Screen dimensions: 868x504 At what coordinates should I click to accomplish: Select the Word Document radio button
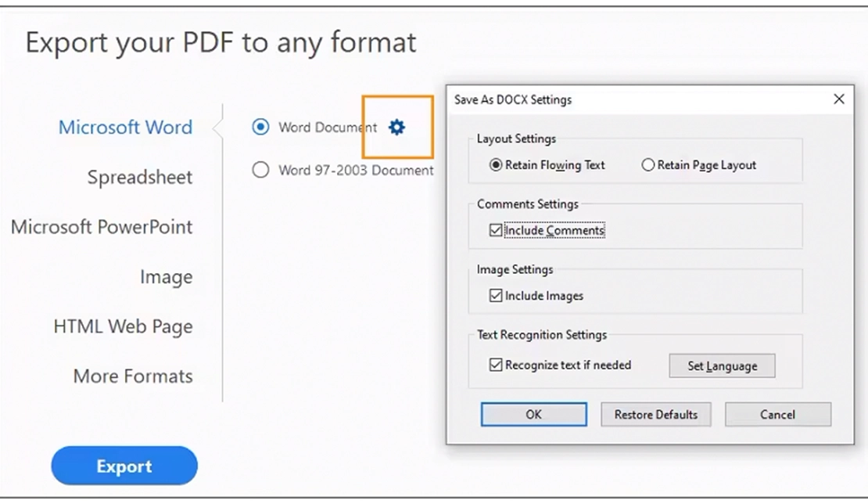click(260, 127)
